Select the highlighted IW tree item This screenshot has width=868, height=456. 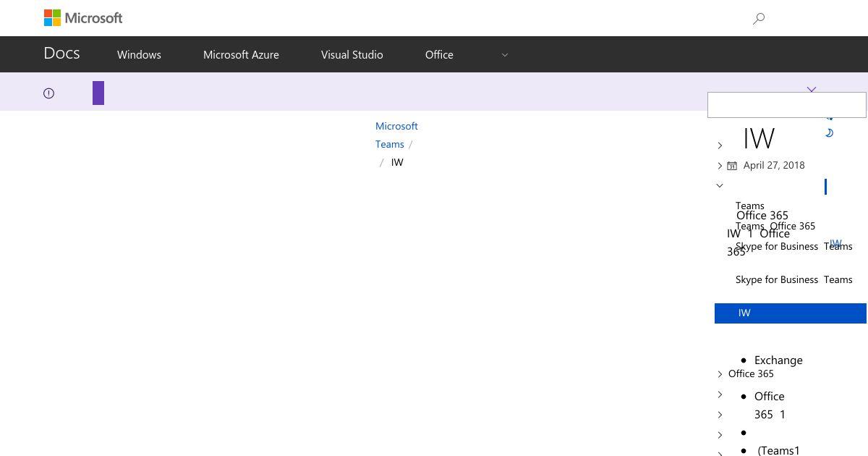[x=791, y=313]
